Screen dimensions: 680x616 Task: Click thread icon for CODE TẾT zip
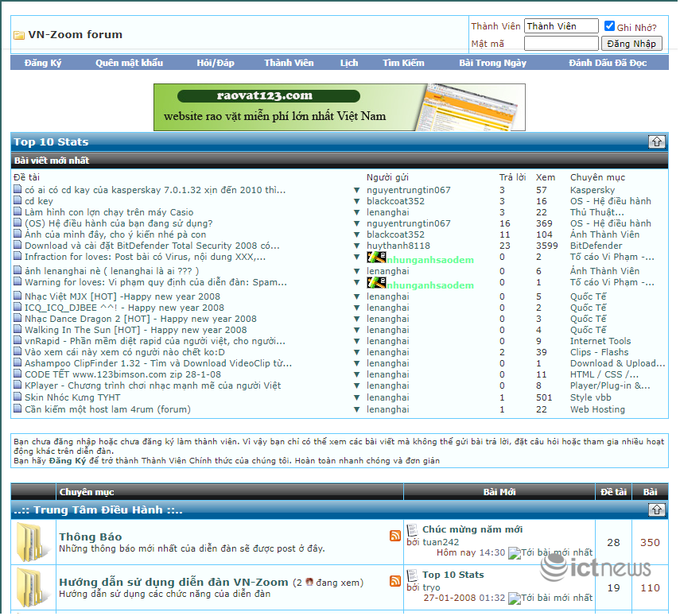tap(17, 374)
